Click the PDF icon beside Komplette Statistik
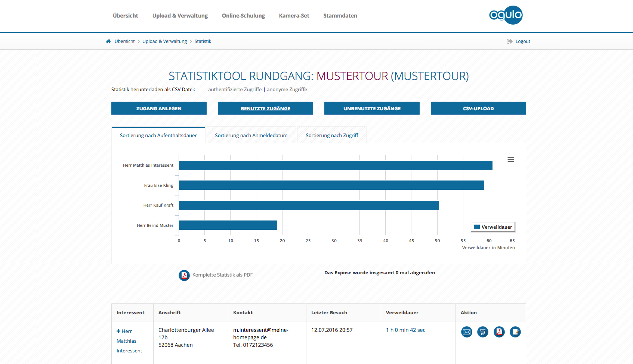 [184, 275]
